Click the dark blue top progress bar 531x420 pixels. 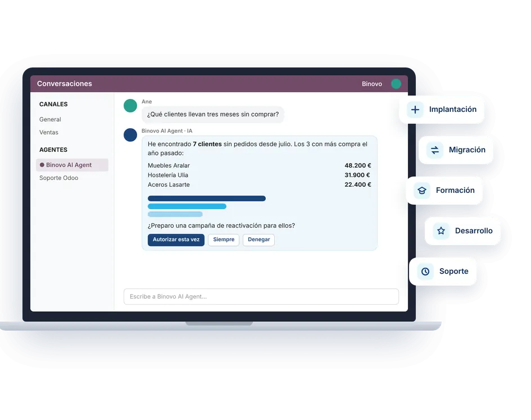click(x=207, y=198)
